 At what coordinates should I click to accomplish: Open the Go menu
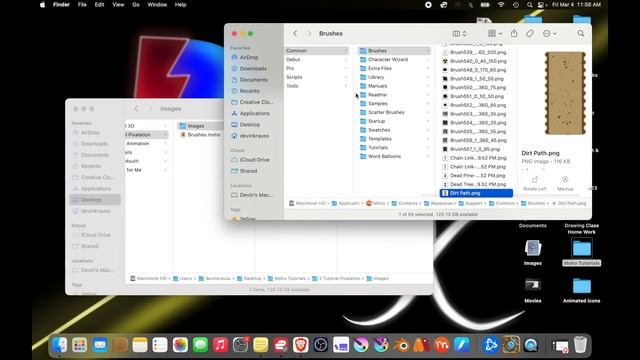click(136, 4)
